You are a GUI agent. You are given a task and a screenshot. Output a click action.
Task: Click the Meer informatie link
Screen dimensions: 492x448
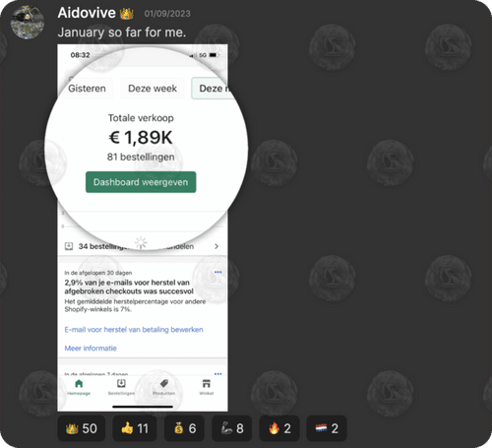click(x=91, y=349)
